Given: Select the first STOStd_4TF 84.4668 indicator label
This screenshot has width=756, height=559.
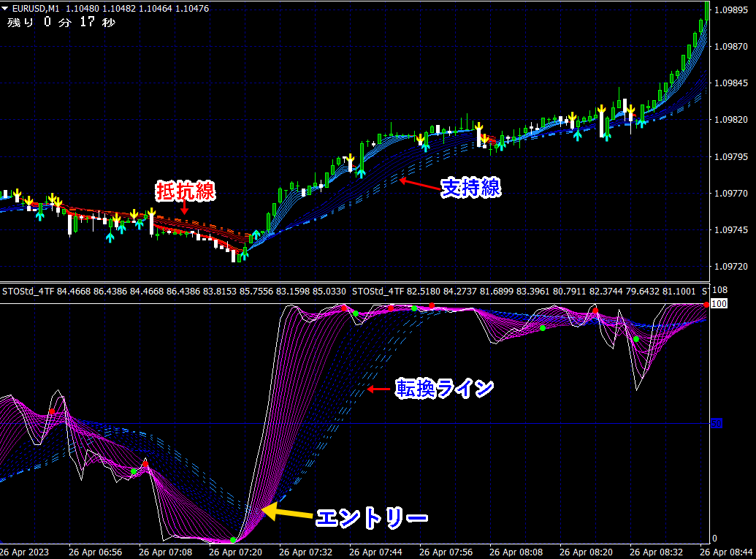Looking at the screenshot, I should 174,292.
